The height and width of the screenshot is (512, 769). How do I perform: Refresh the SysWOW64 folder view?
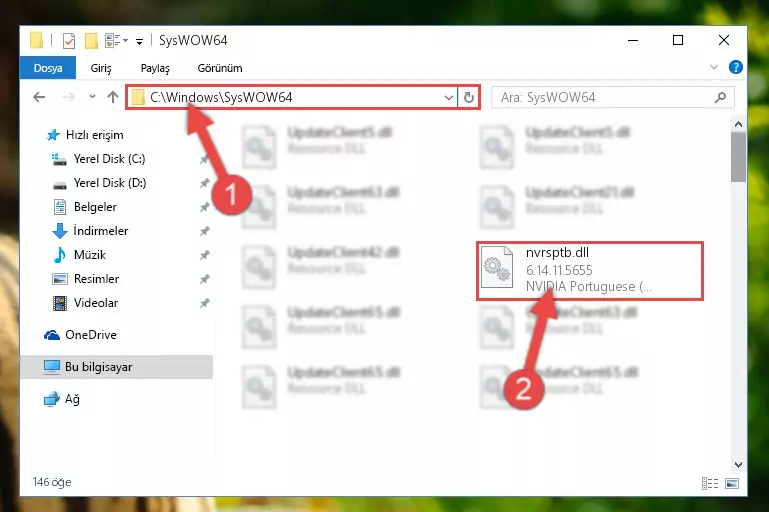pos(469,97)
